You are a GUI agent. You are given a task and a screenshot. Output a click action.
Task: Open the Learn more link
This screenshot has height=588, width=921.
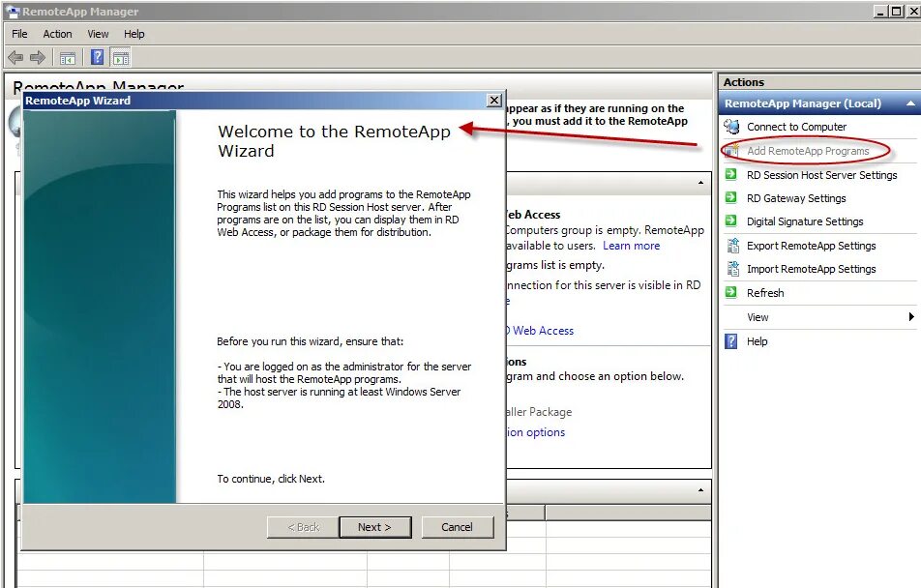[x=632, y=246]
